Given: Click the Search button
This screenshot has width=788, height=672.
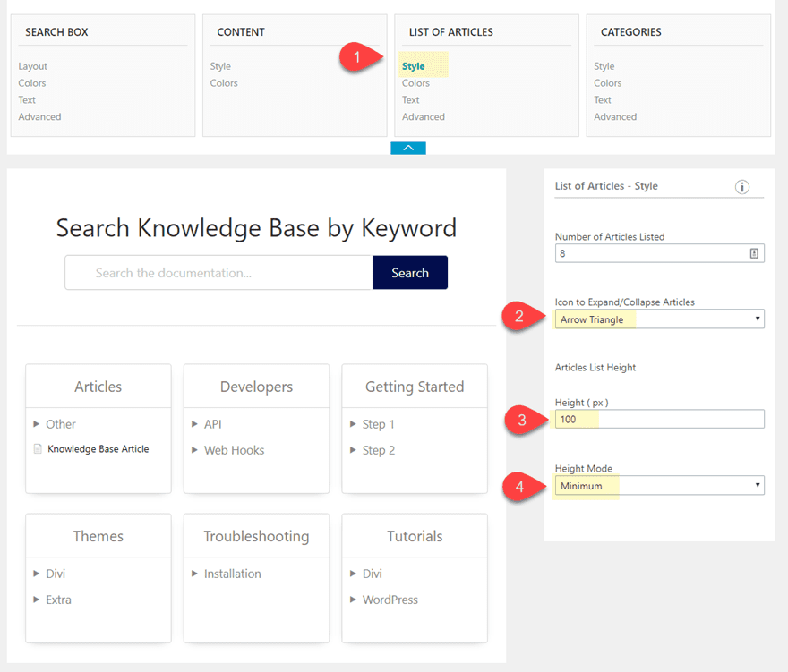Looking at the screenshot, I should pos(410,272).
